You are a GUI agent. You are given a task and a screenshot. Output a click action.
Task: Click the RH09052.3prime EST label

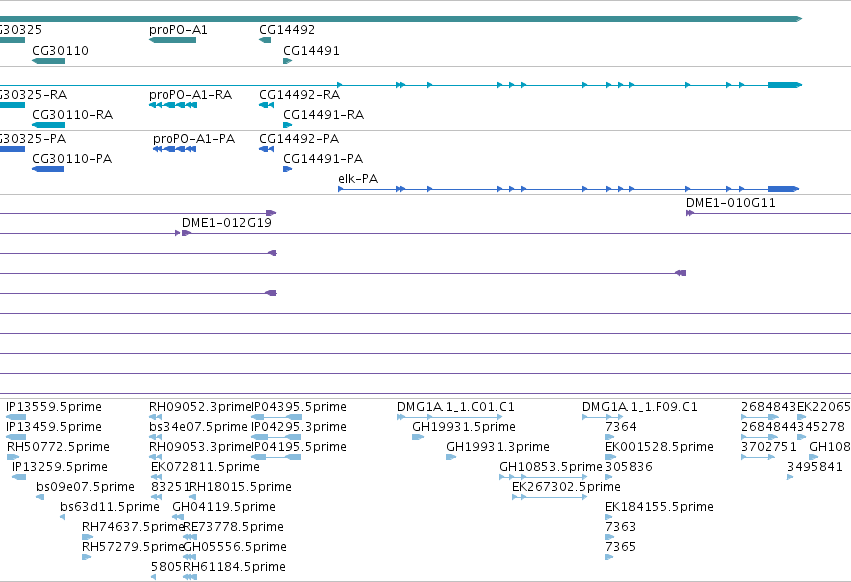coord(200,407)
